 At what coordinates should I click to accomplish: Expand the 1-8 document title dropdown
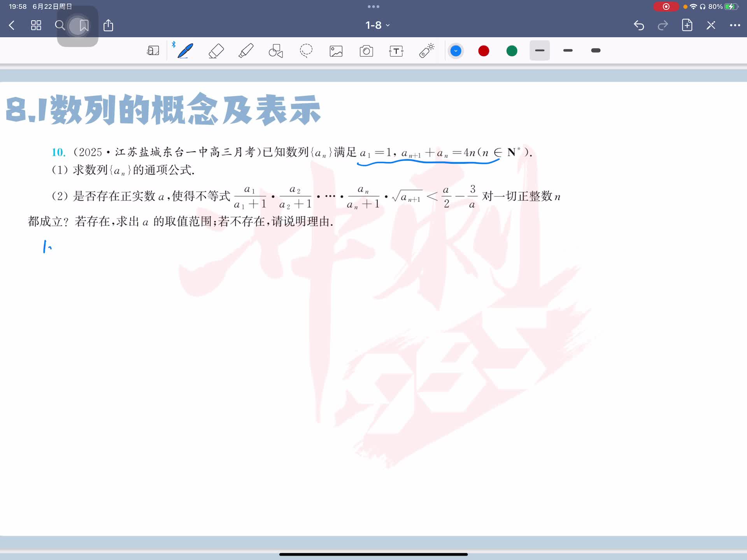(x=377, y=25)
